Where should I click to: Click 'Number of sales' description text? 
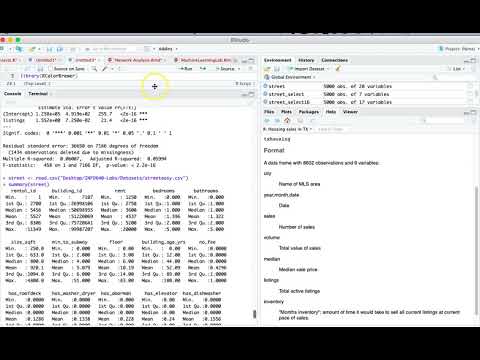[x=297, y=227]
